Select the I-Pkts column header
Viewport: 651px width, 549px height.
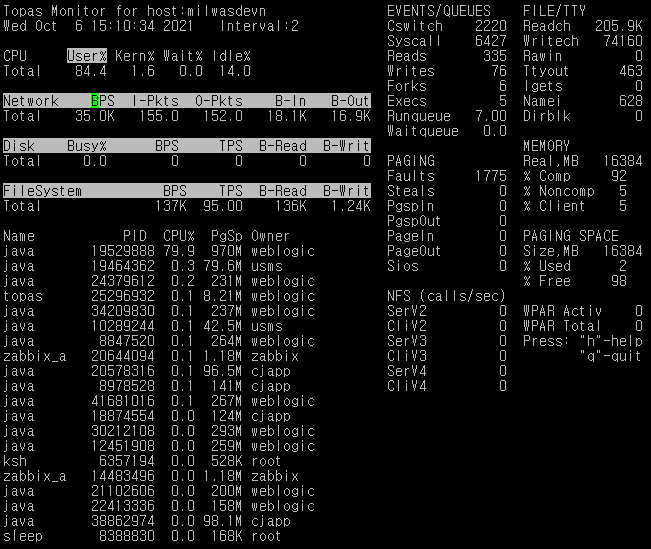[155, 101]
